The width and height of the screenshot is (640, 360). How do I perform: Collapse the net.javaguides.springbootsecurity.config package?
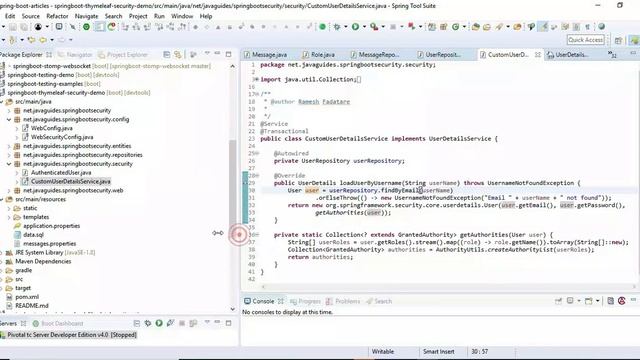click(9, 120)
